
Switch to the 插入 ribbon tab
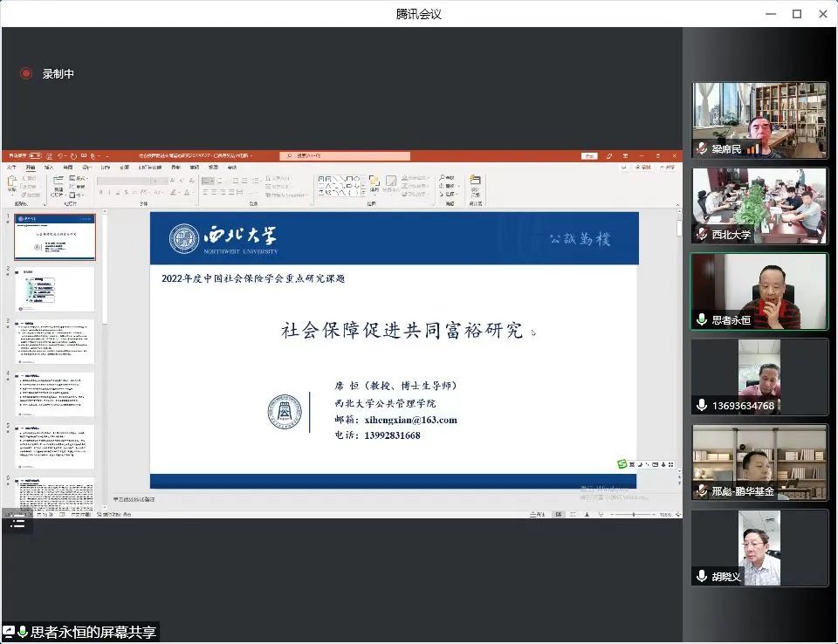[49, 167]
